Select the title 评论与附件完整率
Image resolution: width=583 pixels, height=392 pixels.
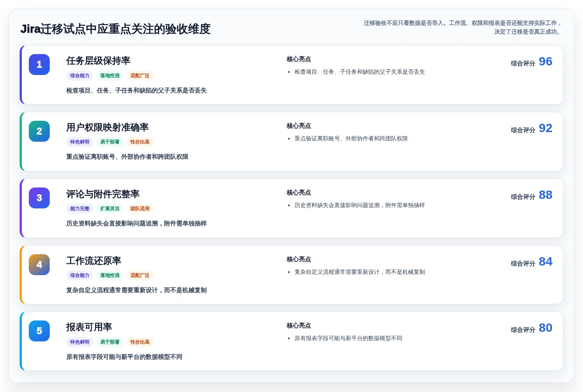[103, 194]
